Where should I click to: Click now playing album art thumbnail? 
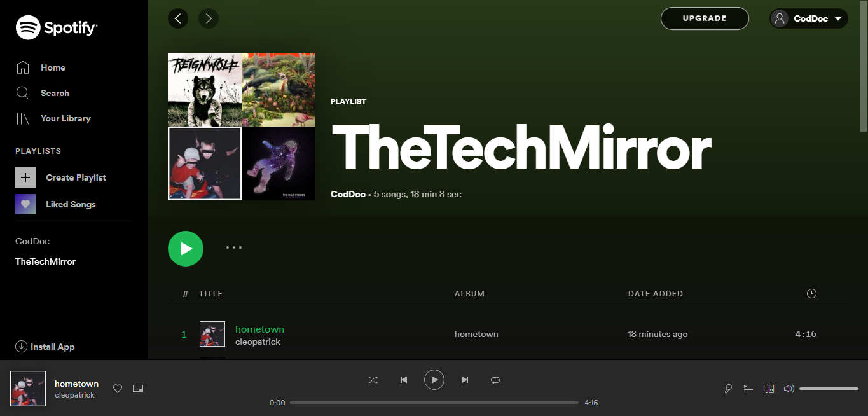coord(28,389)
